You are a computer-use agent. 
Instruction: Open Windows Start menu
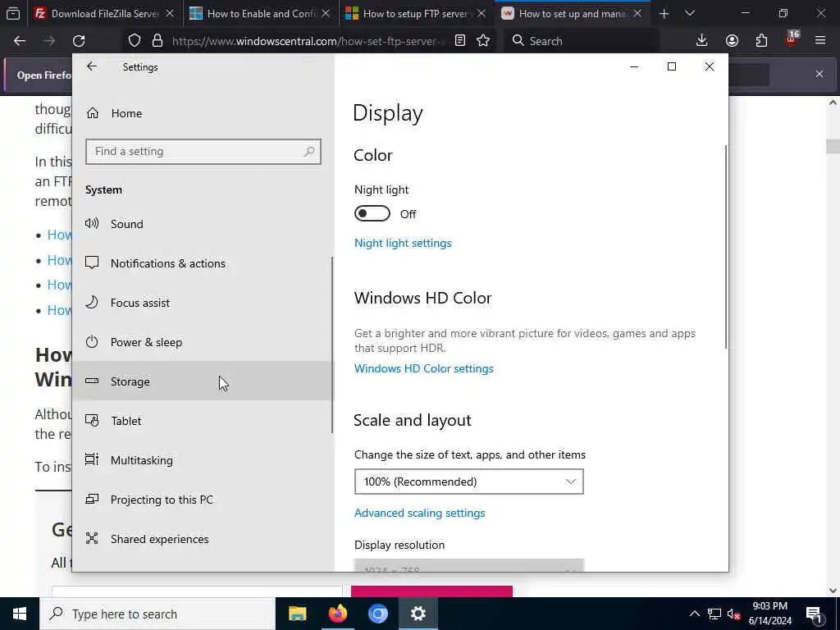click(x=20, y=614)
